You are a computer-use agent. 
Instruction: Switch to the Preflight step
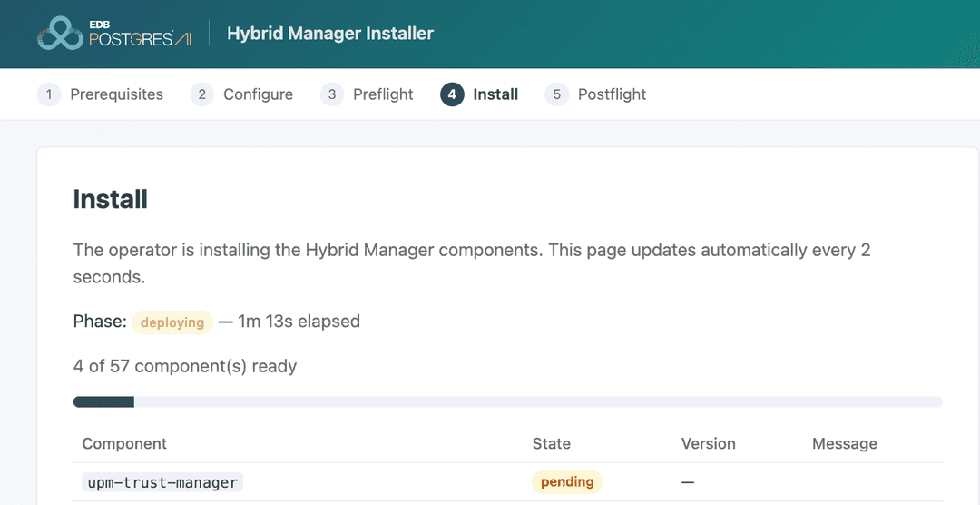[x=367, y=94]
